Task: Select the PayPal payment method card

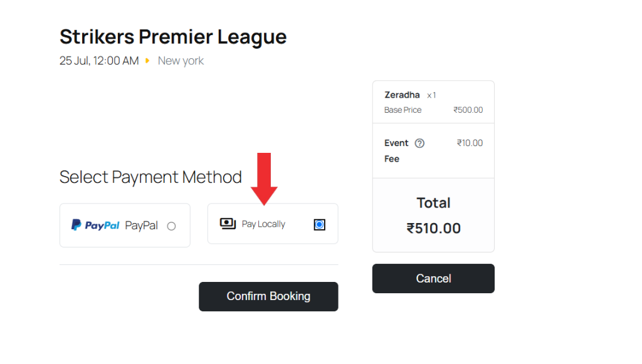Action: pyautogui.click(x=125, y=225)
